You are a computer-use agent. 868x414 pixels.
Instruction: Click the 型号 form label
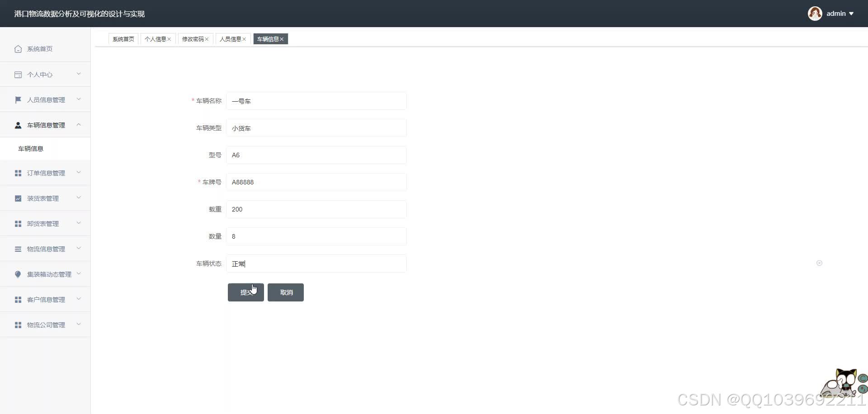tap(215, 155)
